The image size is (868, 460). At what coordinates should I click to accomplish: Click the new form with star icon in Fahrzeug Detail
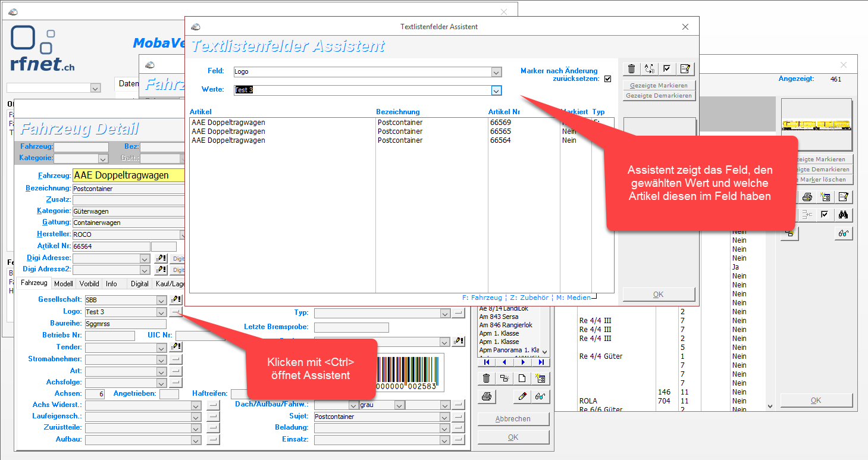click(540, 378)
